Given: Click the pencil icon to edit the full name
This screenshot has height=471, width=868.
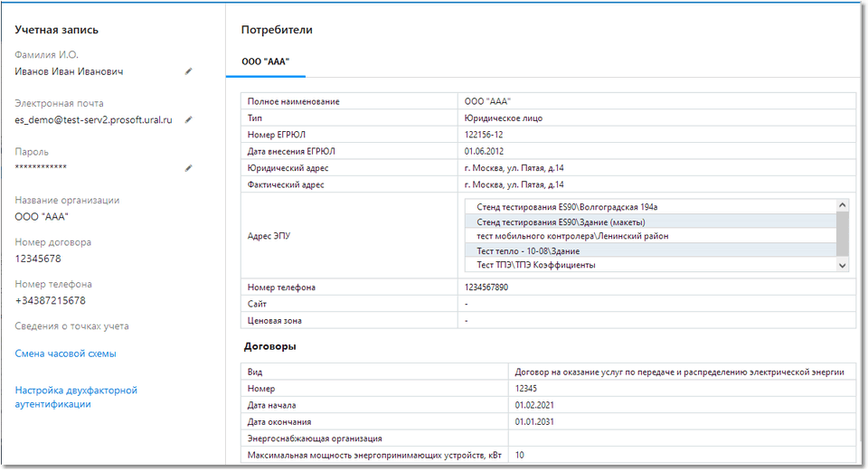Looking at the screenshot, I should tap(189, 71).
